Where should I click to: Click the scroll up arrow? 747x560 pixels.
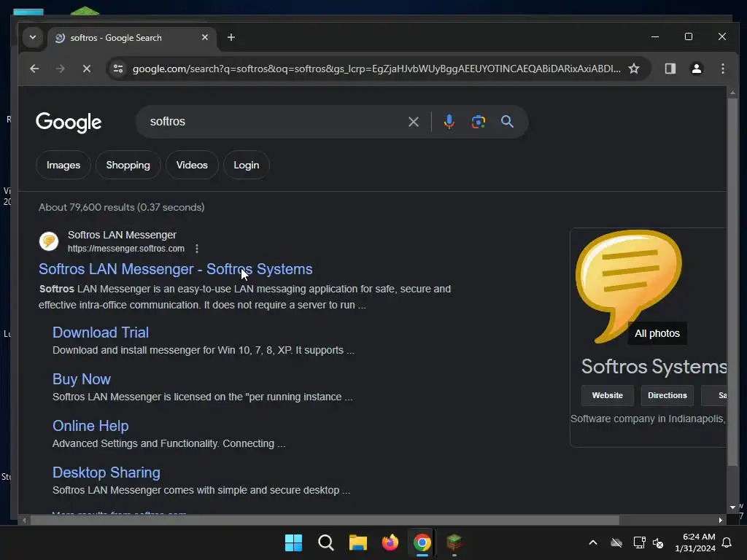coord(732,93)
